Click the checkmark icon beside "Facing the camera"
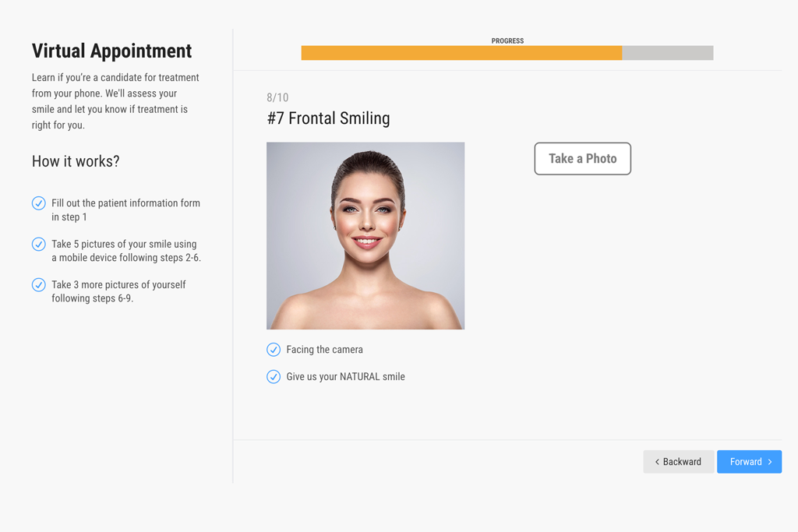 274,350
